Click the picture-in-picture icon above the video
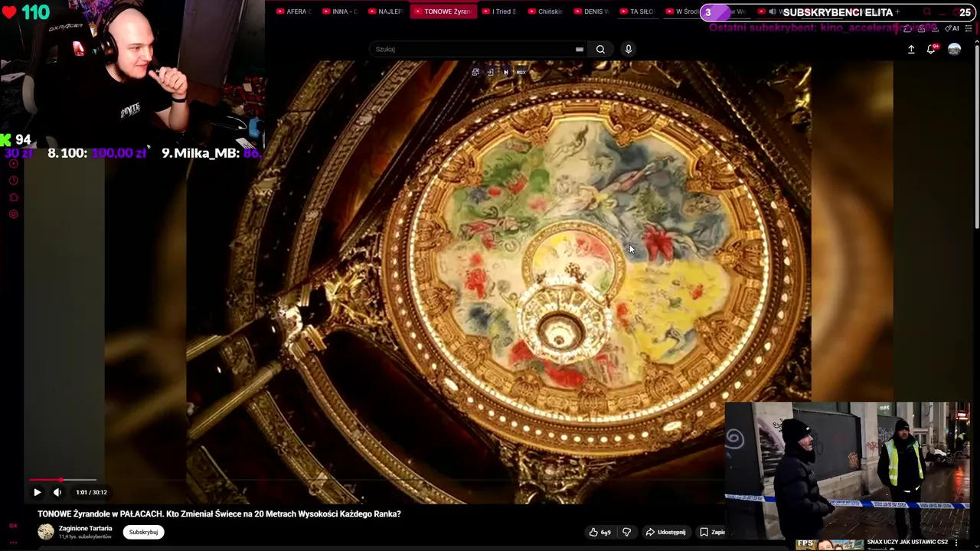 point(491,72)
